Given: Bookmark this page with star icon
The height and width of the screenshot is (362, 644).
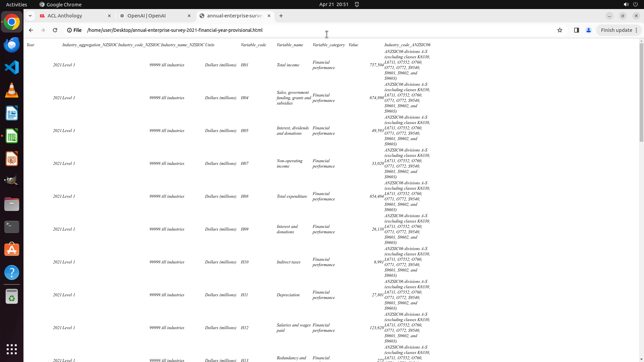Looking at the screenshot, I should [x=559, y=30].
